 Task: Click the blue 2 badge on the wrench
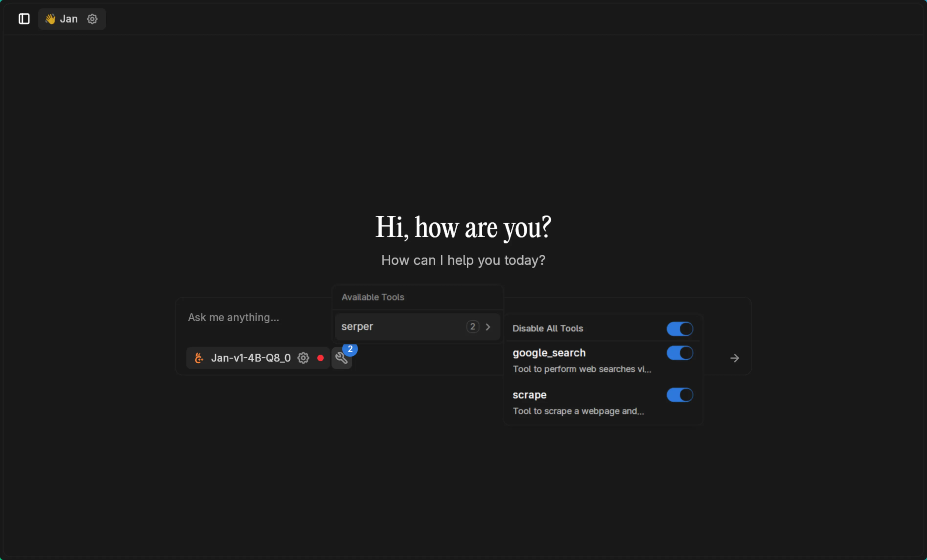coord(350,349)
